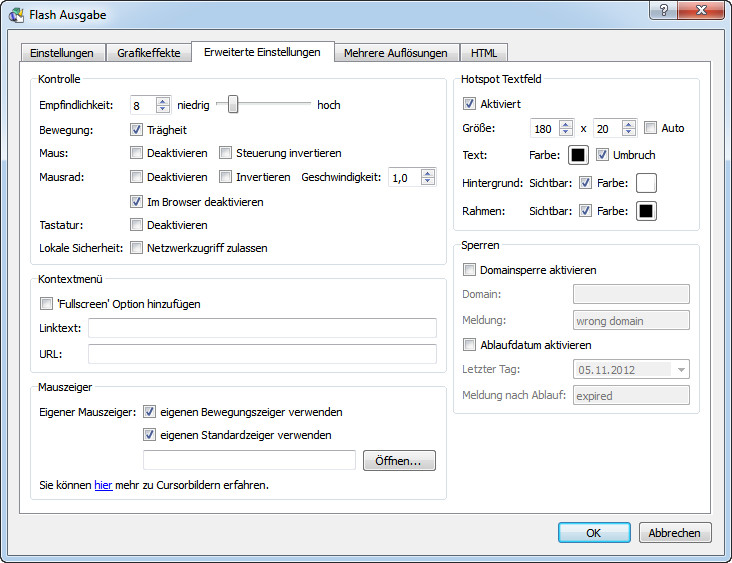Check the 'Fullscreen' Option hinzufügen box
Screen dimensions: 732x563
pyautogui.click(x=46, y=304)
